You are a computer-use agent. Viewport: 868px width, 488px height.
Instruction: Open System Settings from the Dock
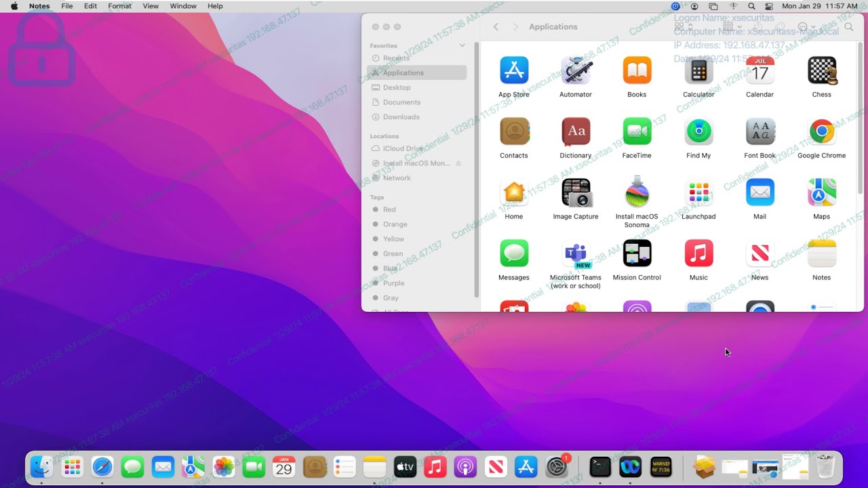[x=557, y=466]
